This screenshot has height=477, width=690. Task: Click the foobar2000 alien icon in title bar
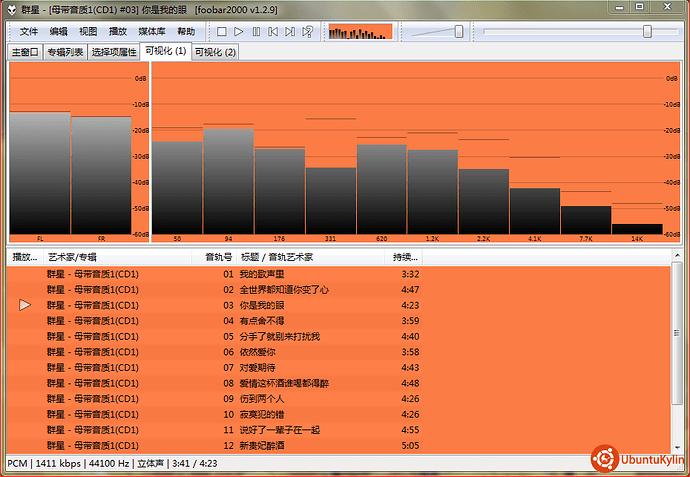(x=11, y=10)
